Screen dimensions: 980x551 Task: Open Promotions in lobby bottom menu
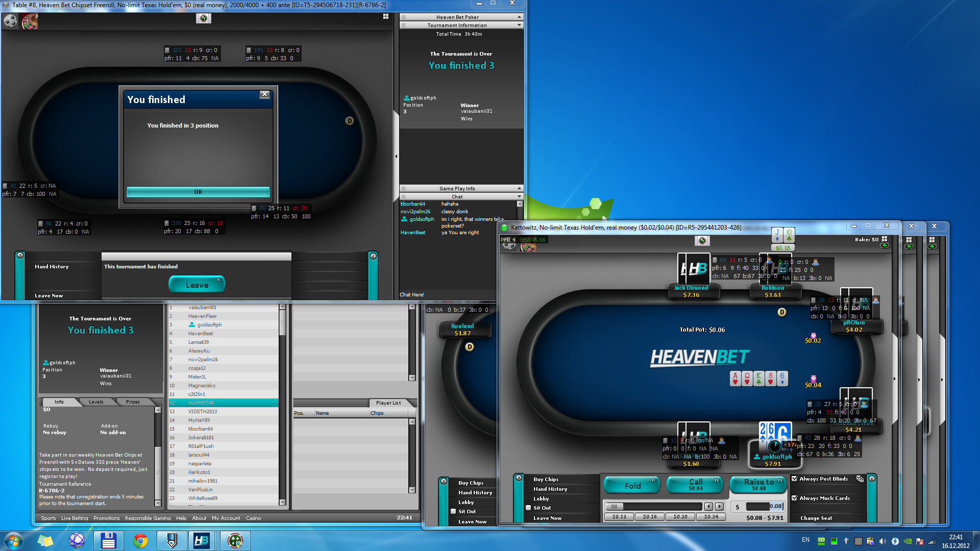(x=106, y=518)
